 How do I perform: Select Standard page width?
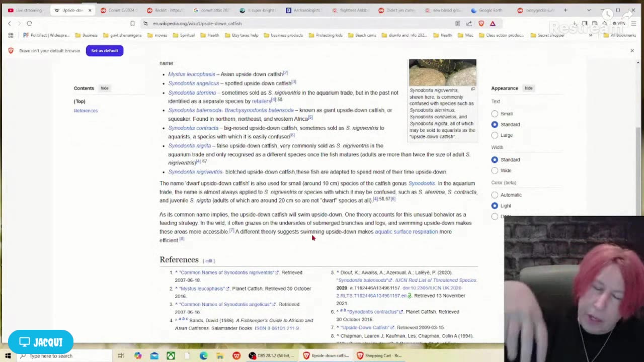495,159
